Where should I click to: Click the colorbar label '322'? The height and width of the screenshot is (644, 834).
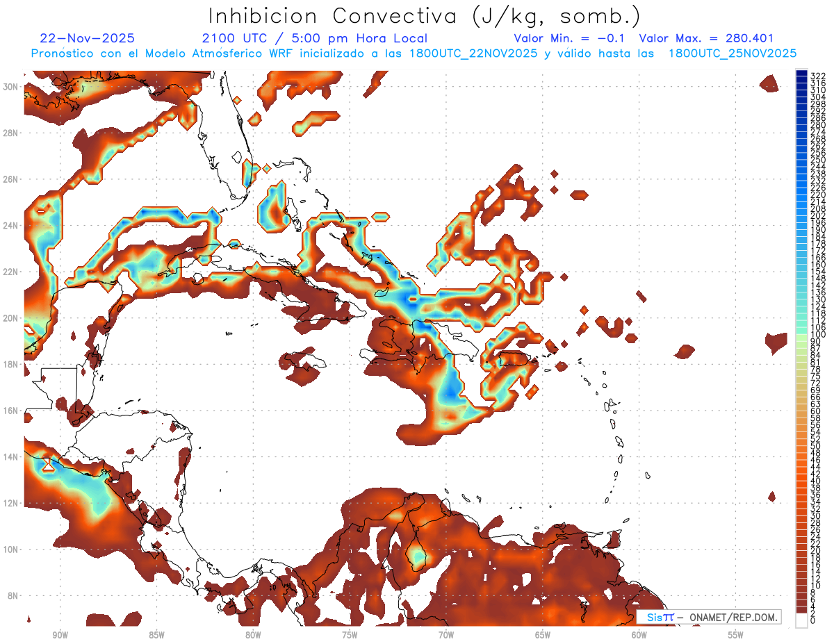click(x=817, y=76)
